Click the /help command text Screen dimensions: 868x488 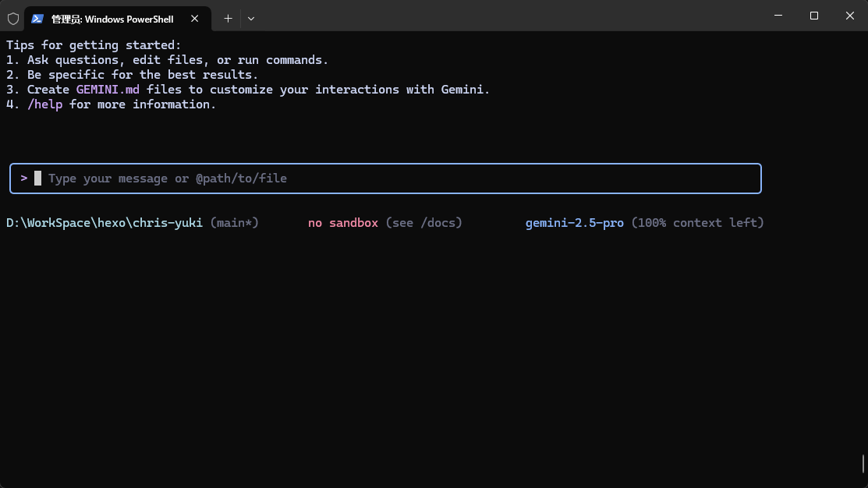44,104
